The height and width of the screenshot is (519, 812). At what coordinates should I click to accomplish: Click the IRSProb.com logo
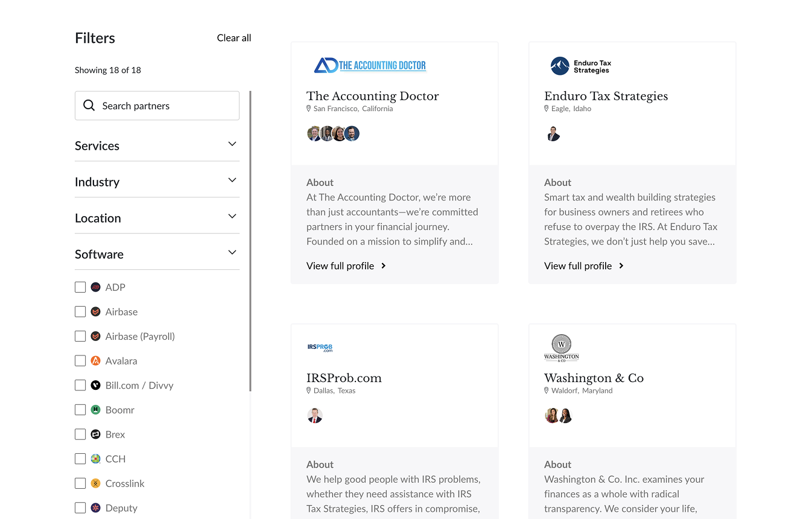(x=320, y=348)
